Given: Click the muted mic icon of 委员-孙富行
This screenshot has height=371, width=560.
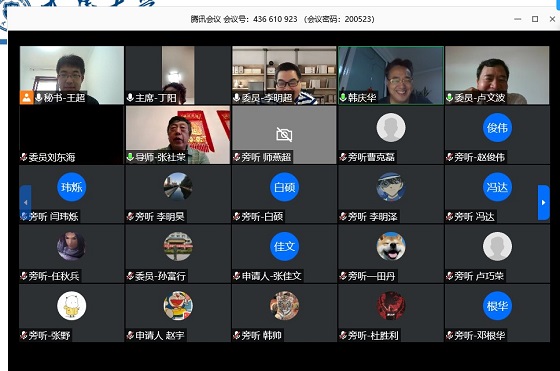Looking at the screenshot, I should pyautogui.click(x=130, y=276).
